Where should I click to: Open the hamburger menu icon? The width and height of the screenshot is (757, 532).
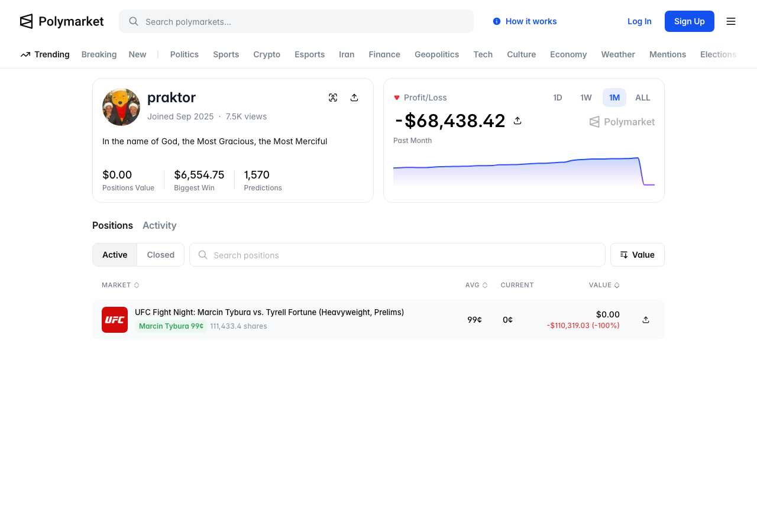[x=731, y=21]
